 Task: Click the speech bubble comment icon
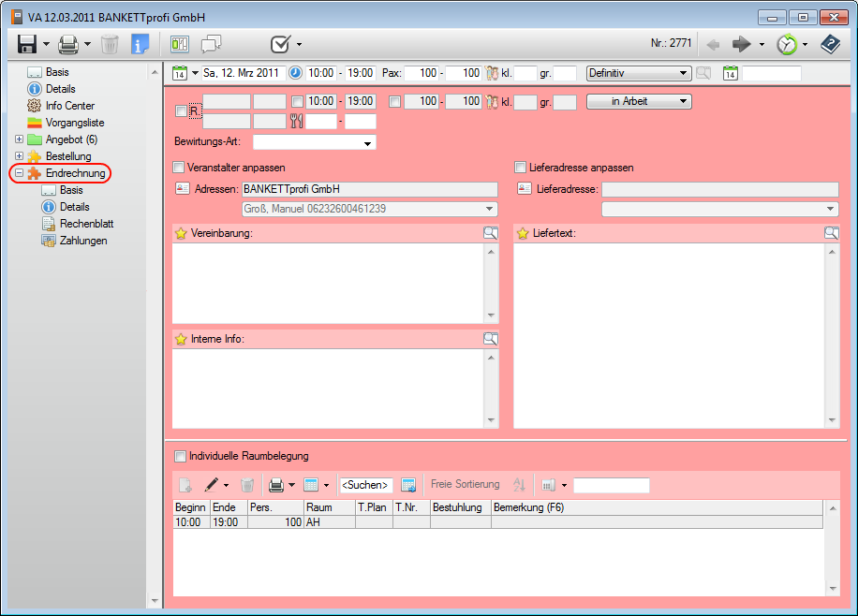(x=211, y=44)
